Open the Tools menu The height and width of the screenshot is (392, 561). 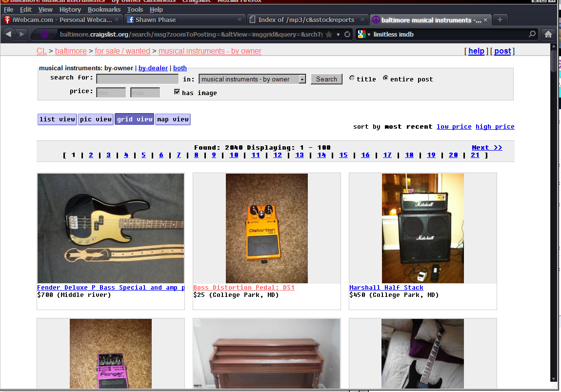click(135, 10)
